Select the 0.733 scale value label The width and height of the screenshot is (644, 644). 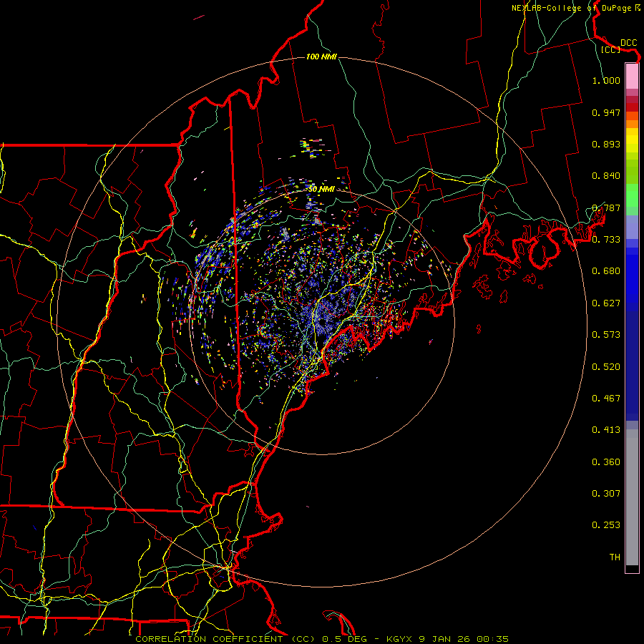(x=606, y=240)
